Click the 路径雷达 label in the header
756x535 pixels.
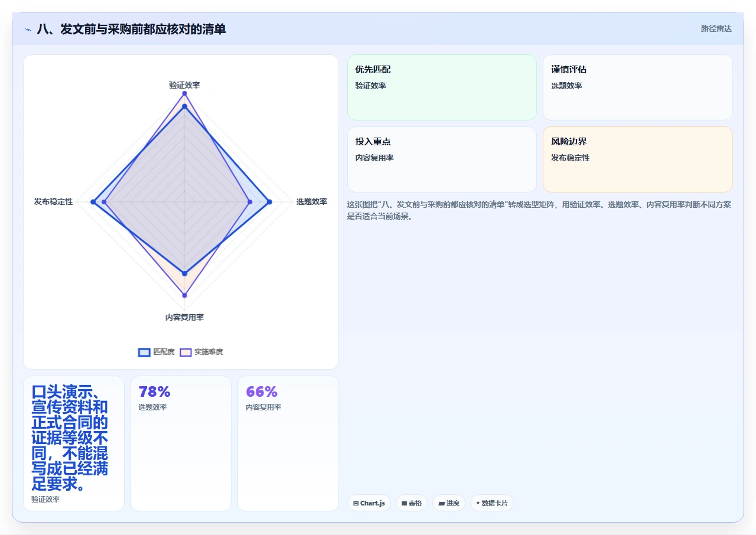716,28
